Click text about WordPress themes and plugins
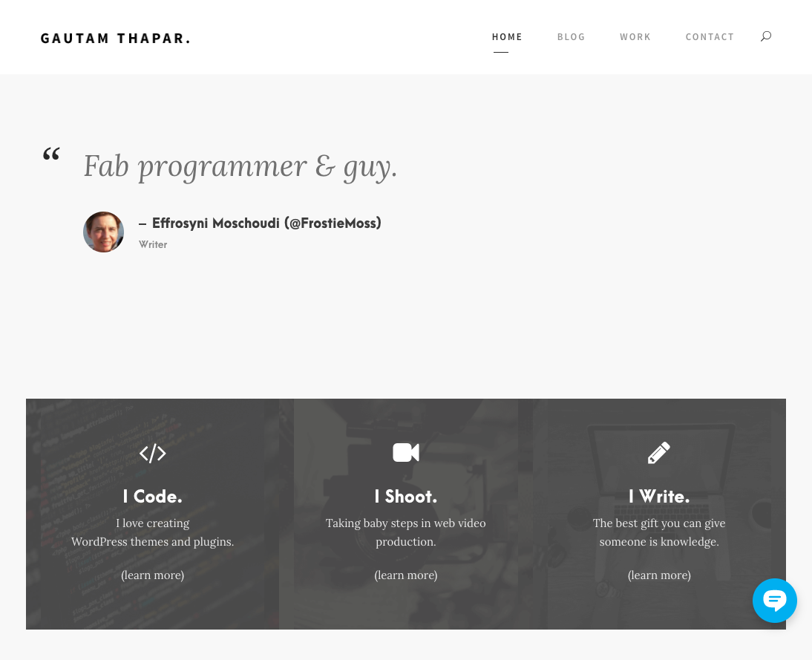This screenshot has width=812, height=660. coord(153,532)
